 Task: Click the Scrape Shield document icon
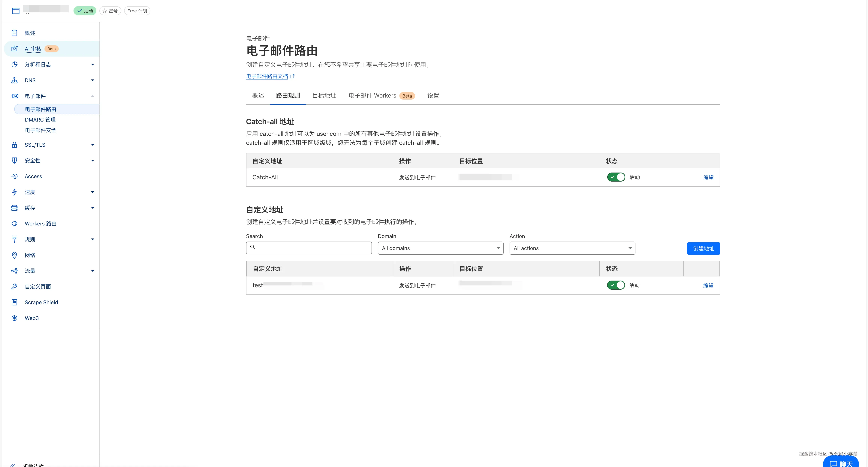click(14, 302)
